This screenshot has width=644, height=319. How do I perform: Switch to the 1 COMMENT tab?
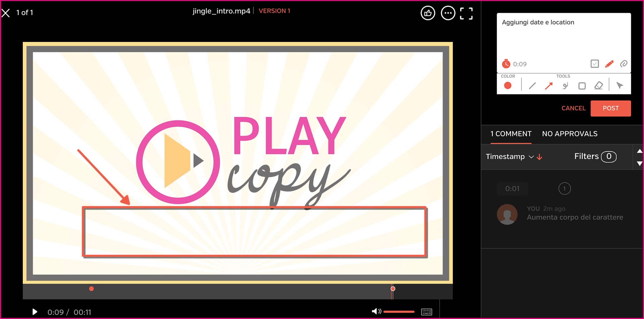pyautogui.click(x=511, y=134)
